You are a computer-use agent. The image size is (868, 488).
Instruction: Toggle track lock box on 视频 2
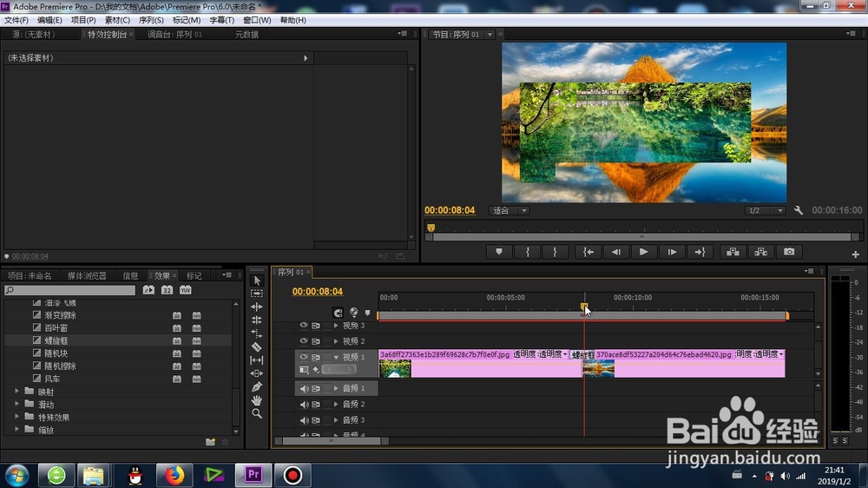click(x=327, y=341)
